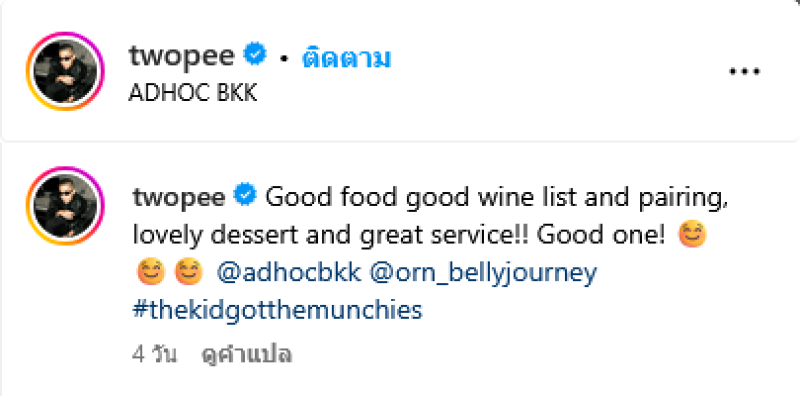This screenshot has width=800, height=396.
Task: Follow twopee with the ติดตาม button
Action: [x=346, y=58]
